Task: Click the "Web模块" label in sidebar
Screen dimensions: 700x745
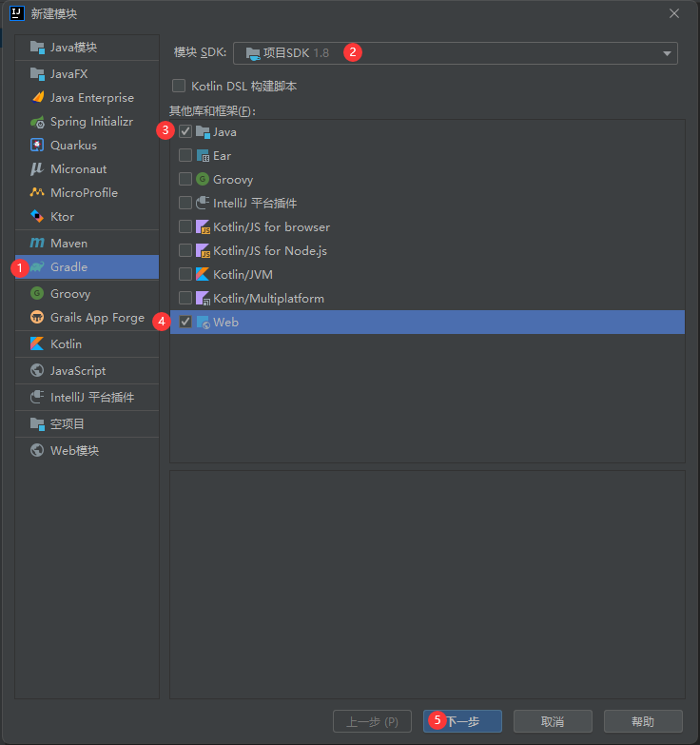Action: 74,450
